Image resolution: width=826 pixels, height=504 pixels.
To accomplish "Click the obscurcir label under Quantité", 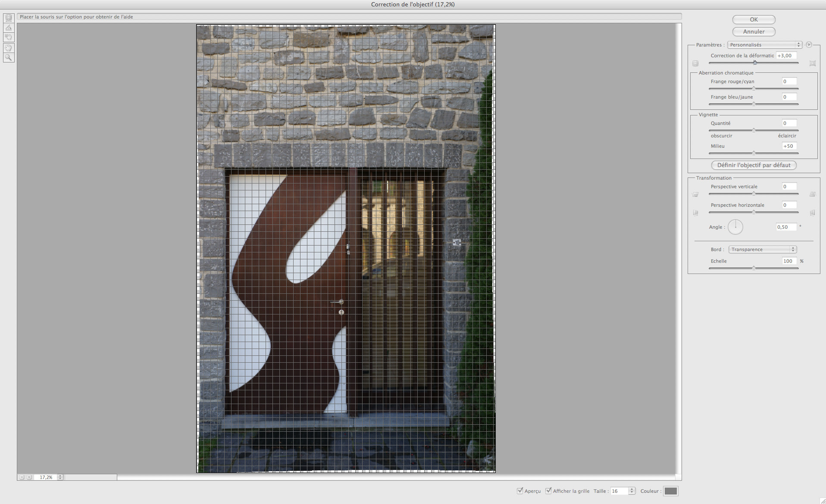I will [x=721, y=136].
